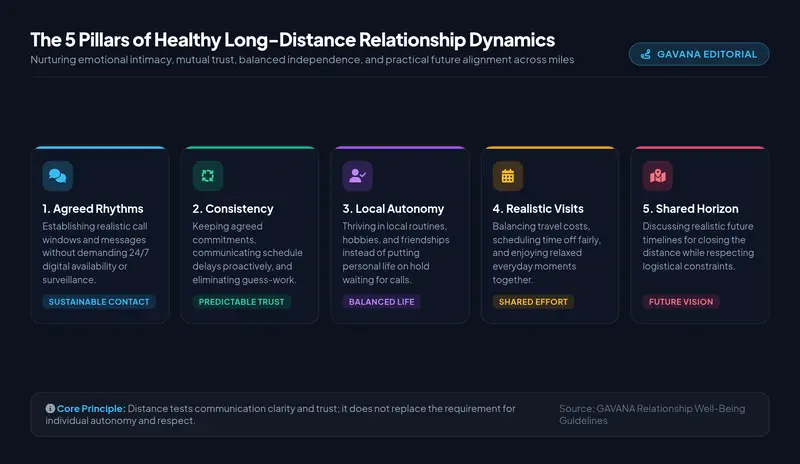
Task: Click the map pin icon in Shared Horizon card
Action: [658, 176]
